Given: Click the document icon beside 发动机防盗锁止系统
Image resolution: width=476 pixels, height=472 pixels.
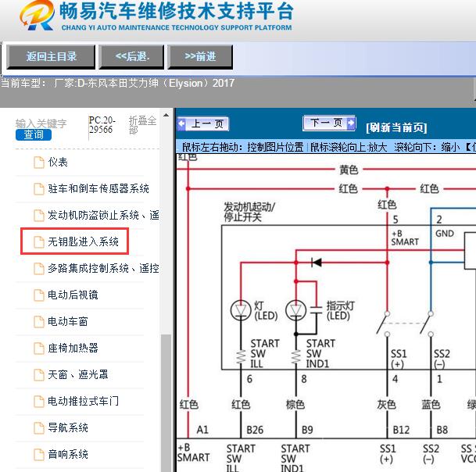Looking at the screenshot, I should [39, 216].
